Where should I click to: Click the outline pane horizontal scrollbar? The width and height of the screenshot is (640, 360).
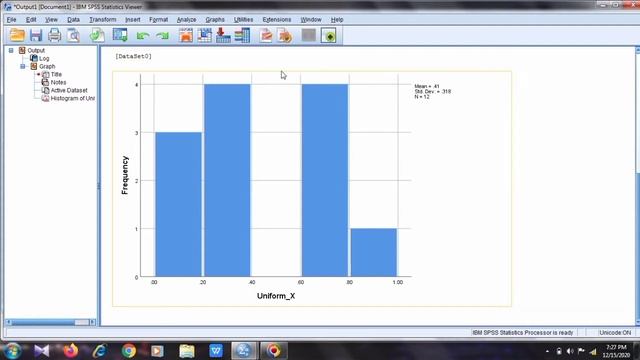coord(51,322)
